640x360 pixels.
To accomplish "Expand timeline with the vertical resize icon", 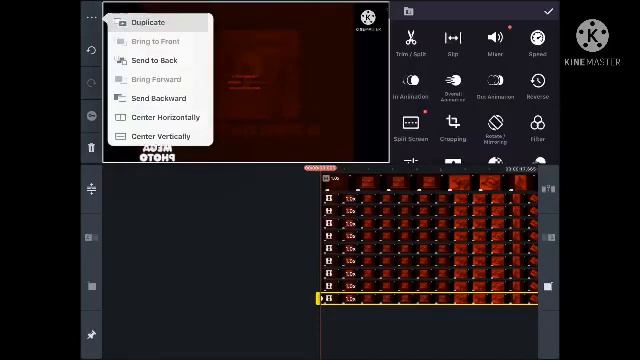I will click(x=91, y=189).
